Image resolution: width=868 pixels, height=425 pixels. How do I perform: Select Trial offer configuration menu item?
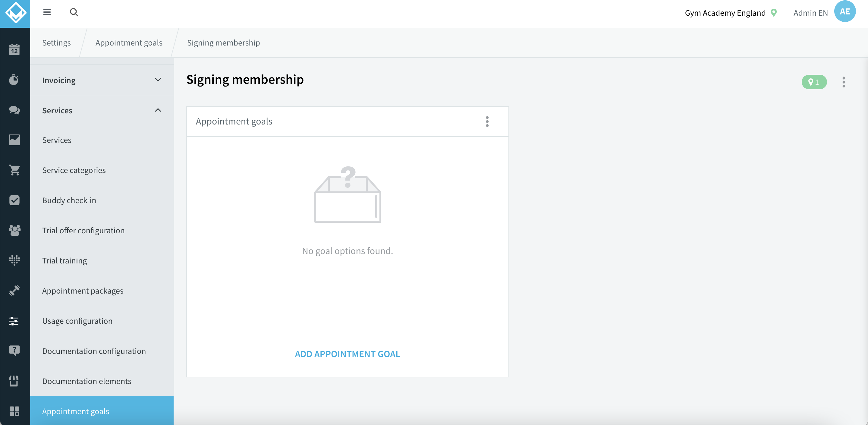(x=83, y=231)
